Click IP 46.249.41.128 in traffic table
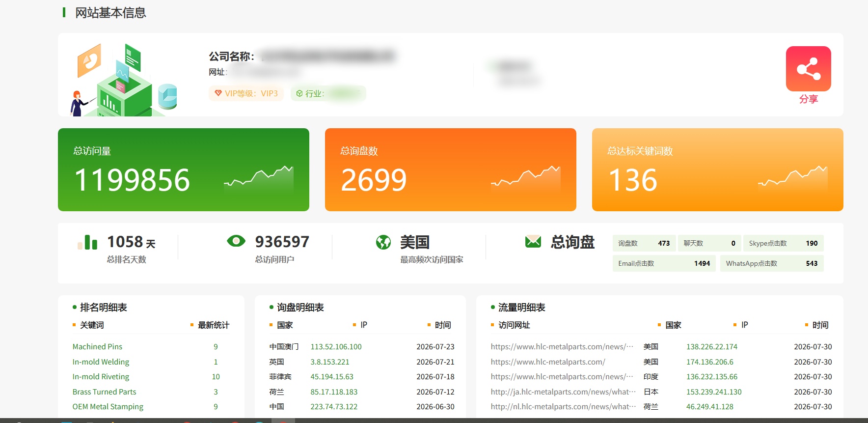 [x=710, y=407]
